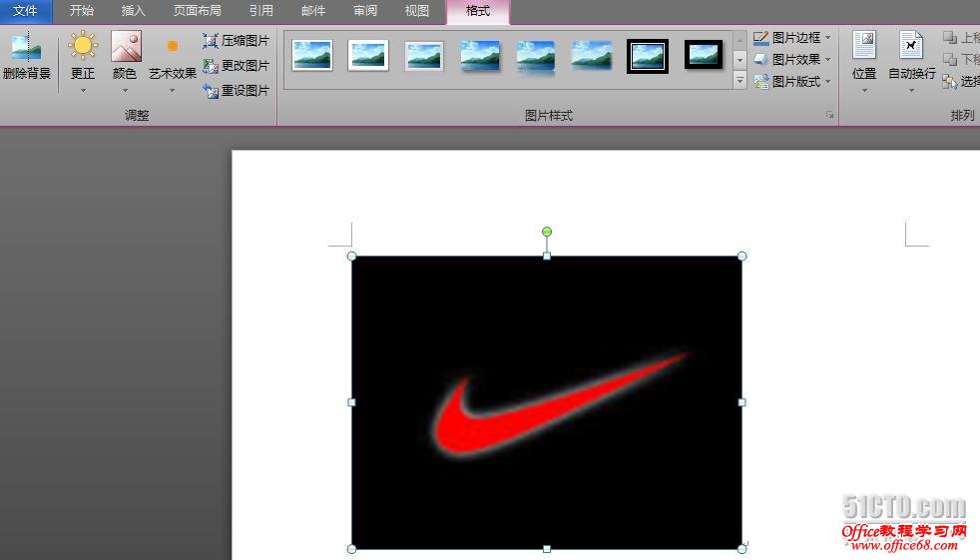Switch to the 页面布局 page layout tab
980x560 pixels.
[x=197, y=11]
